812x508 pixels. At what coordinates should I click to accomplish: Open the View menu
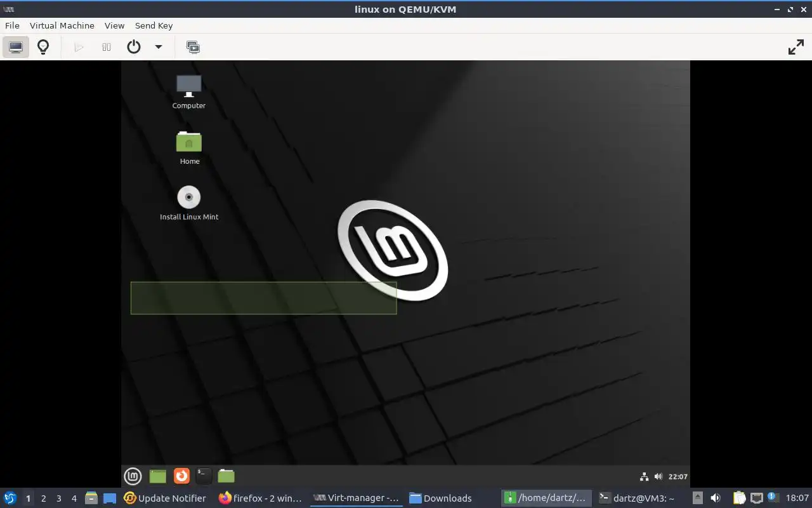[114, 25]
